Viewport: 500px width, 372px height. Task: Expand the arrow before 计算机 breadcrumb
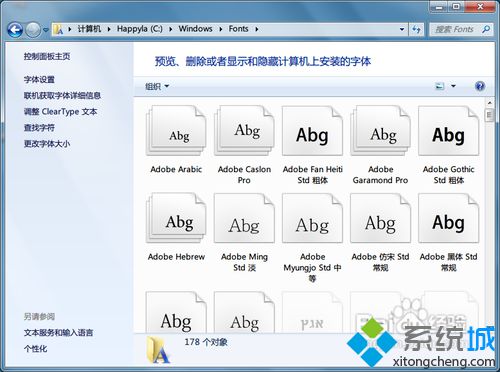70,29
